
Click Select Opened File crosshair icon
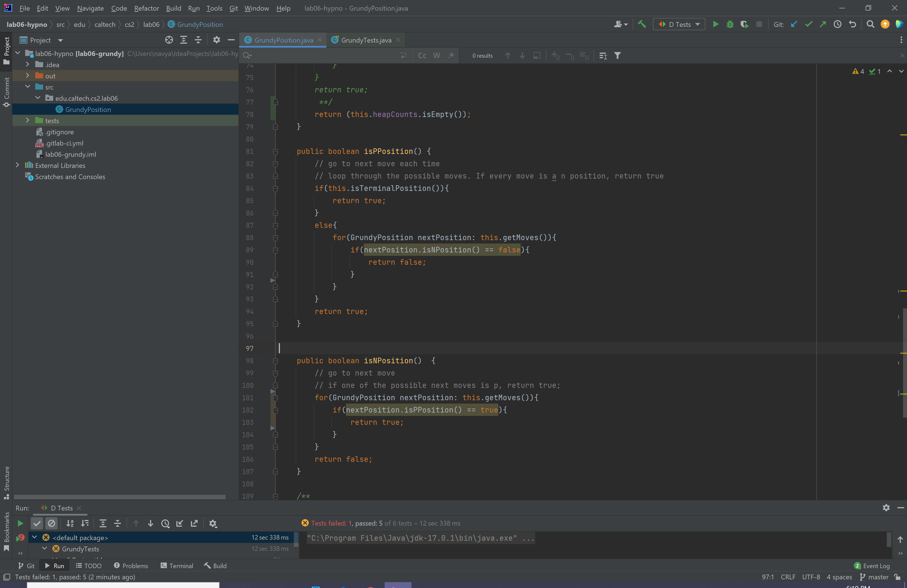coord(169,40)
